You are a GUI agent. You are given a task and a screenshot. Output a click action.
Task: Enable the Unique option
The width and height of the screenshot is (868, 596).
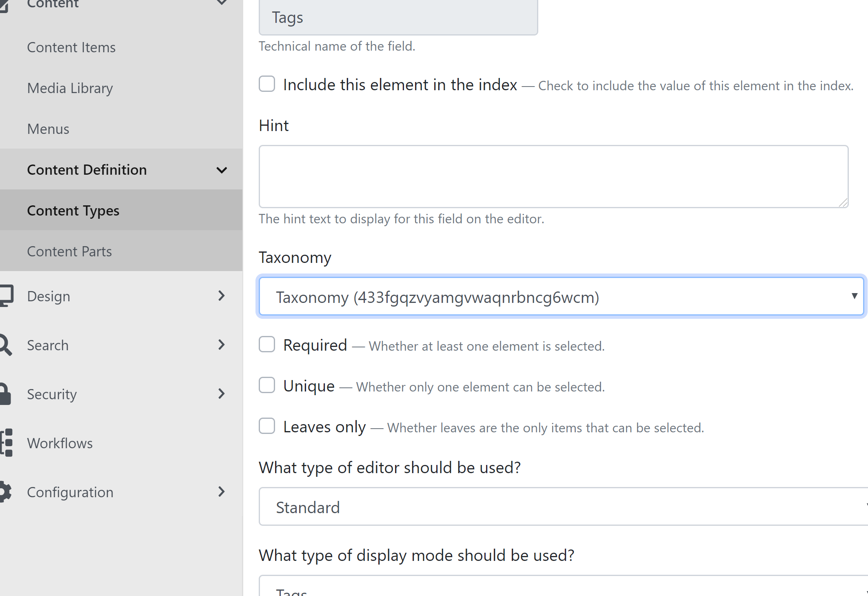[267, 385]
